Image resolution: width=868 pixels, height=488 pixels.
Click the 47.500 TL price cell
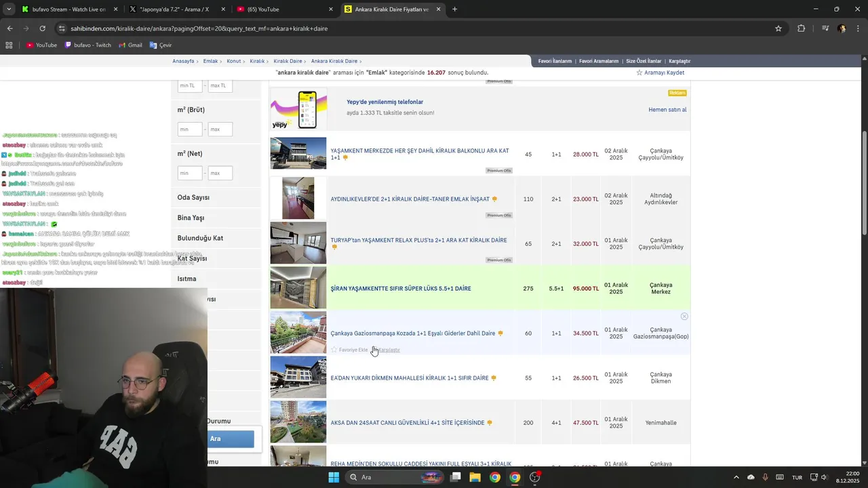(x=586, y=423)
